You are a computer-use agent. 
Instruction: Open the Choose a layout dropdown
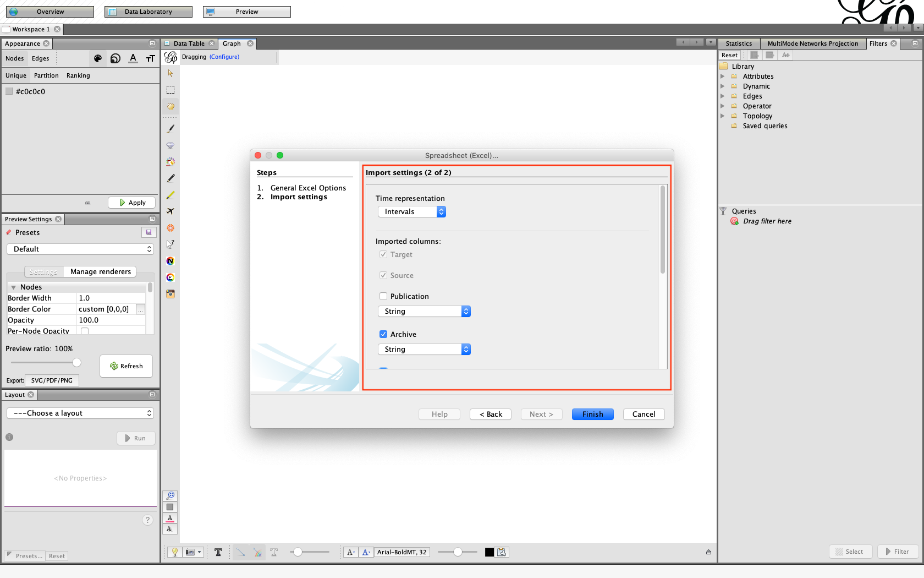pyautogui.click(x=80, y=413)
